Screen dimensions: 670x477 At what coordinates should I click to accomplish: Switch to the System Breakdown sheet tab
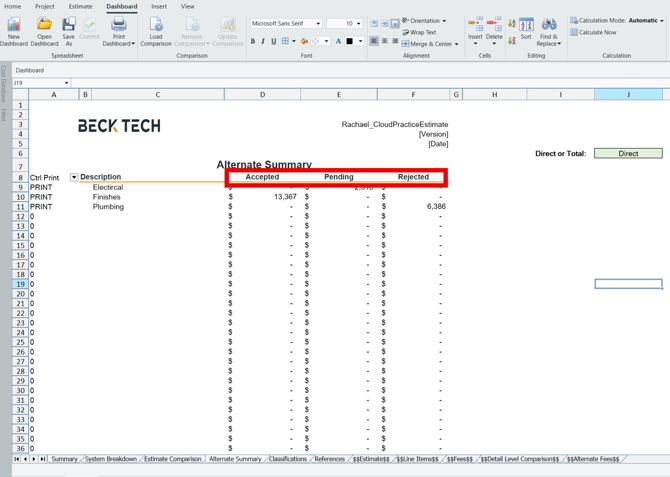[111, 459]
